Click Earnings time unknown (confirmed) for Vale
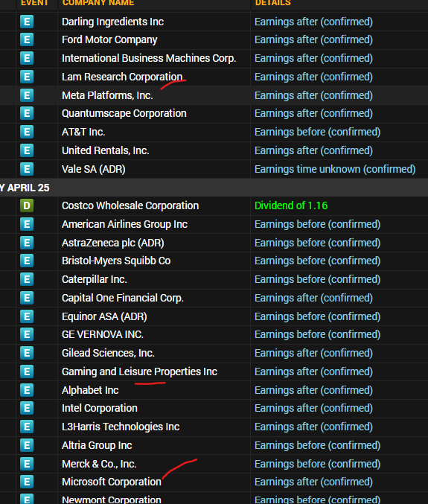Viewport: 428px width, 504px height. 335,169
